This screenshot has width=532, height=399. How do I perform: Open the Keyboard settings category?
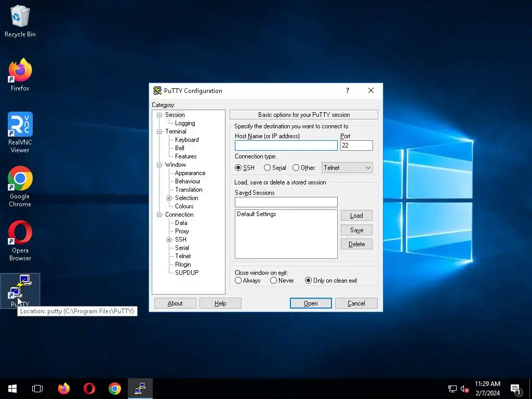(x=187, y=140)
